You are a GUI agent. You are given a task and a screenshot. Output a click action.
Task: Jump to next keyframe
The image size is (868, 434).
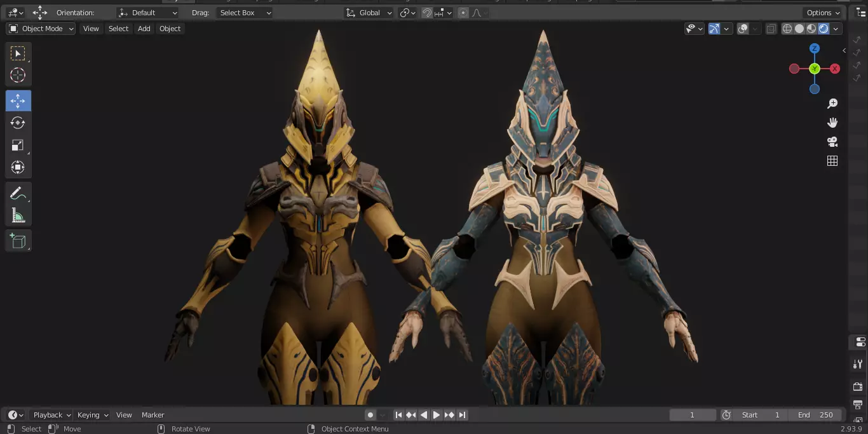tap(449, 415)
